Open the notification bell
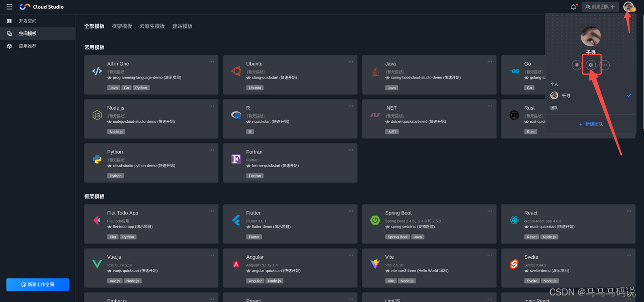The height and width of the screenshot is (302, 644). coord(574,7)
